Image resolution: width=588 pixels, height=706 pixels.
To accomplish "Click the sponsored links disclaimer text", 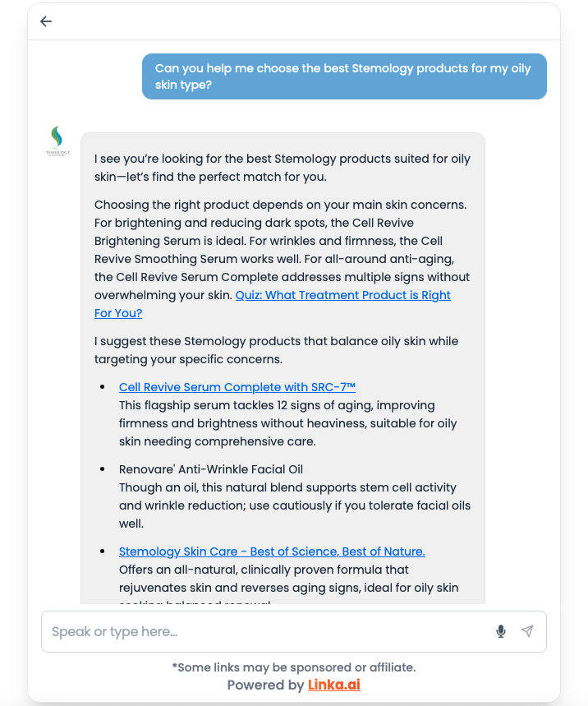I will (294, 667).
